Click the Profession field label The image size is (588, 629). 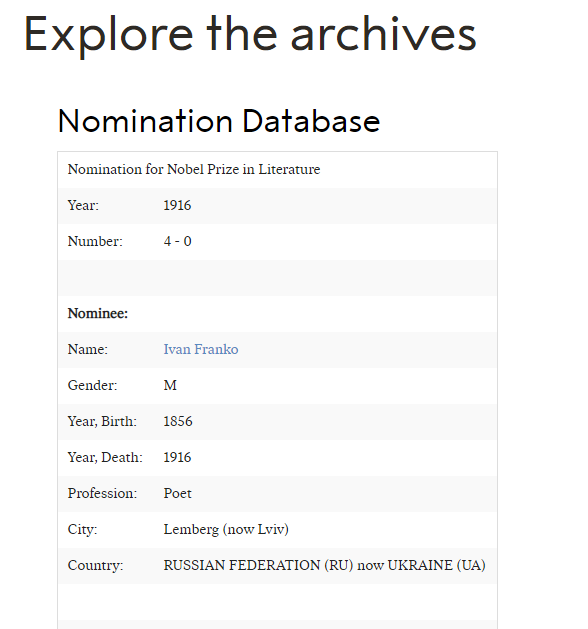(x=102, y=493)
